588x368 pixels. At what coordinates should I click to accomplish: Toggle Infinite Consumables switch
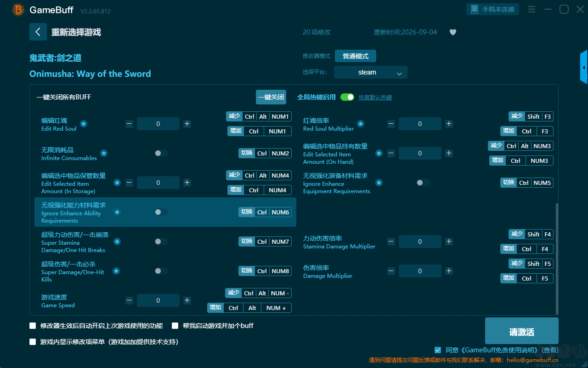pyautogui.click(x=161, y=153)
